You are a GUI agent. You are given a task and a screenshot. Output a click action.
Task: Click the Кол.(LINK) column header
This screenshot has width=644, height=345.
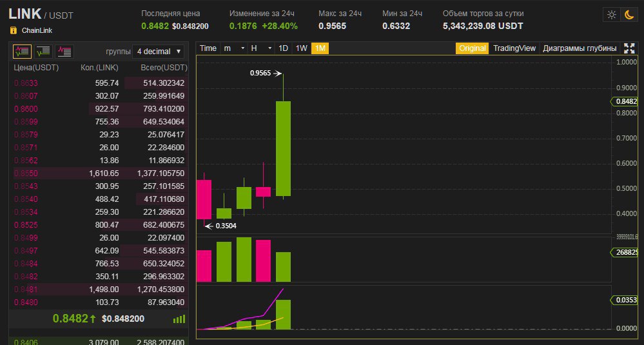(99, 68)
